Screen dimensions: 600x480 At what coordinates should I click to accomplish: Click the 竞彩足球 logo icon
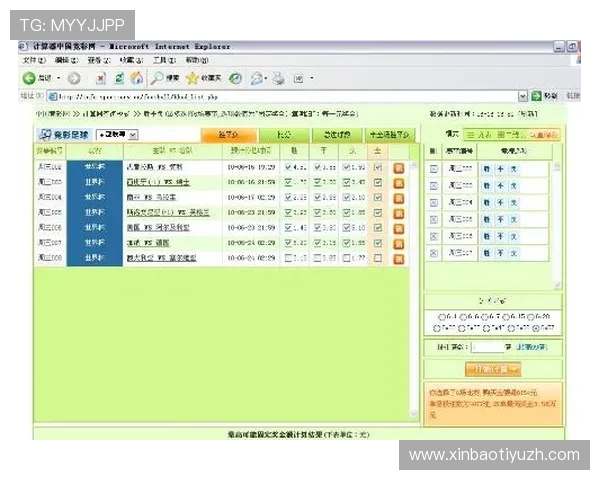point(46,134)
